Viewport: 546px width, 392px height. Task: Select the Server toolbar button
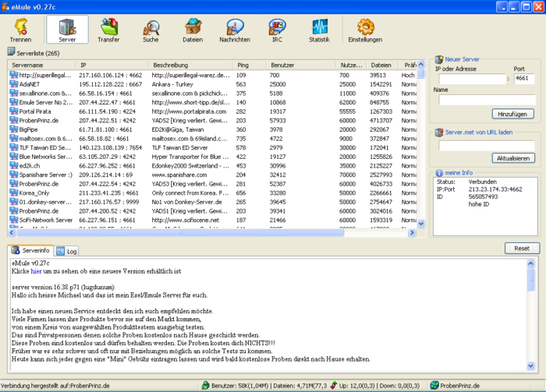[x=66, y=29]
